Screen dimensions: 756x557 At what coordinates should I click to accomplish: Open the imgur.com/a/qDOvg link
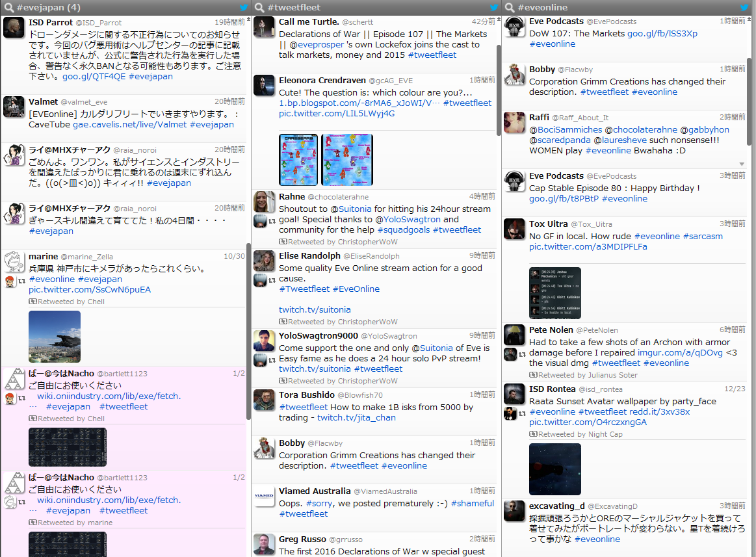pyautogui.click(x=680, y=352)
